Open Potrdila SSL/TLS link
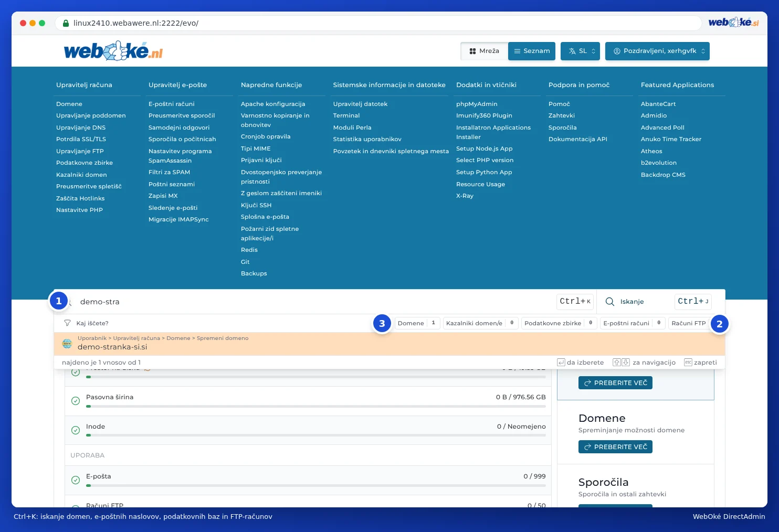 pyautogui.click(x=81, y=139)
